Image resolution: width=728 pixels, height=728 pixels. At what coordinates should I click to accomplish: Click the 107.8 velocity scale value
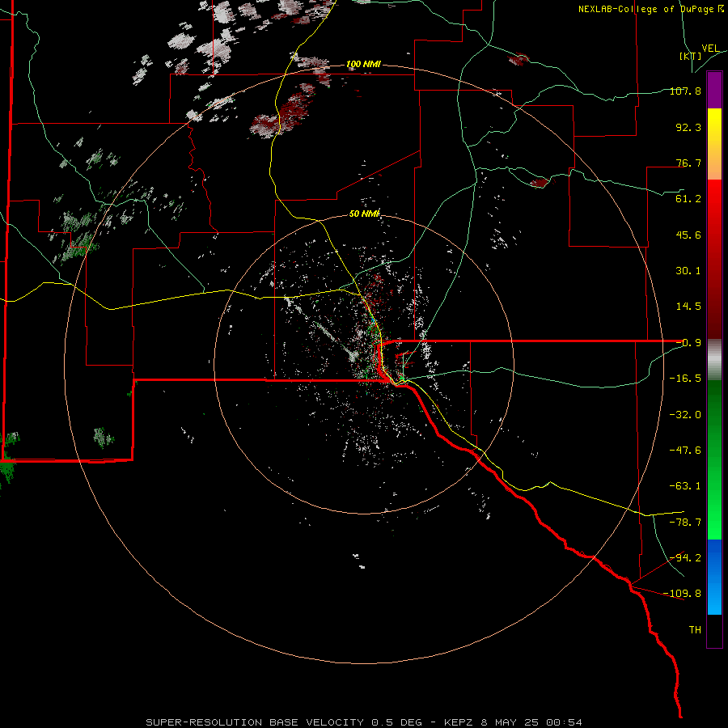tap(685, 91)
